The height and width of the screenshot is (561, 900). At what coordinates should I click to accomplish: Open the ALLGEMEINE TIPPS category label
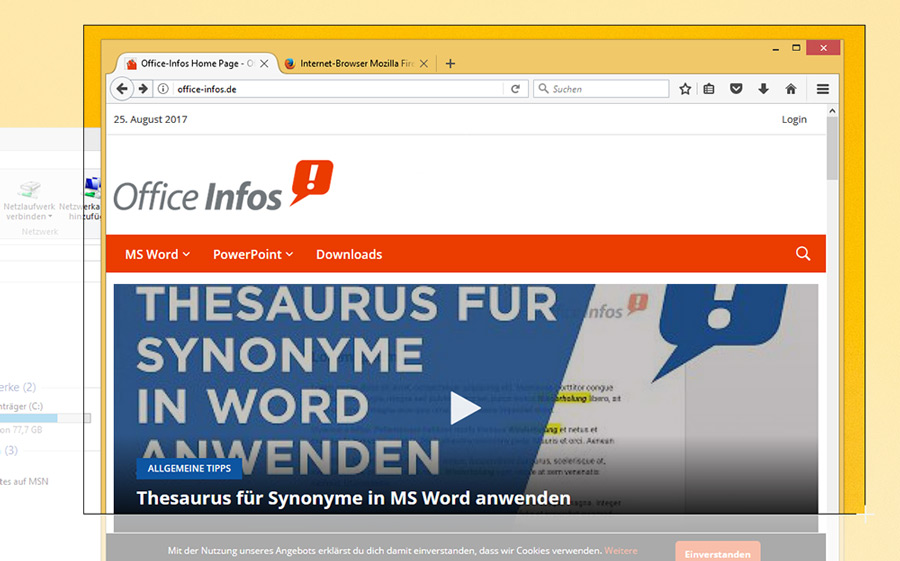(189, 469)
